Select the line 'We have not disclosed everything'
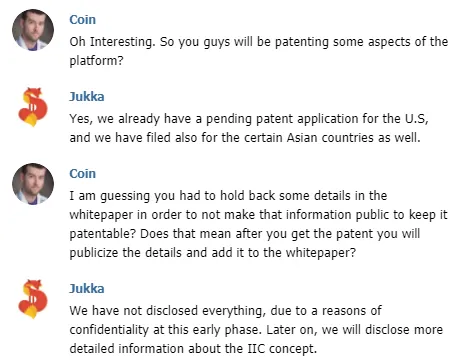 (x=225, y=311)
